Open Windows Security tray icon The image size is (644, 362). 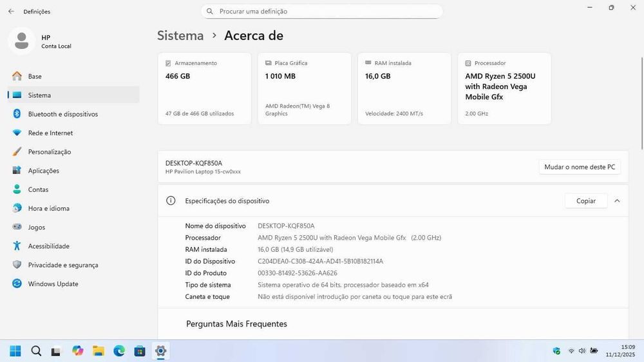556,351
